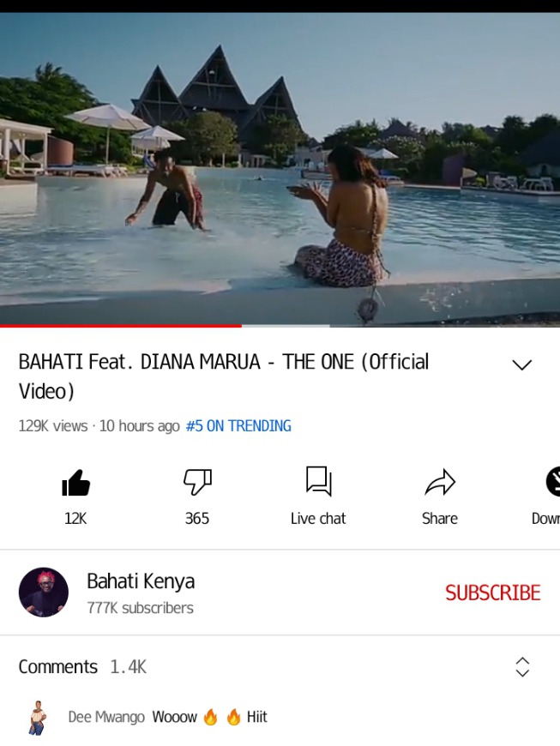Open Comments 1.4K header
Screen dimensions: 560x746
click(83, 667)
